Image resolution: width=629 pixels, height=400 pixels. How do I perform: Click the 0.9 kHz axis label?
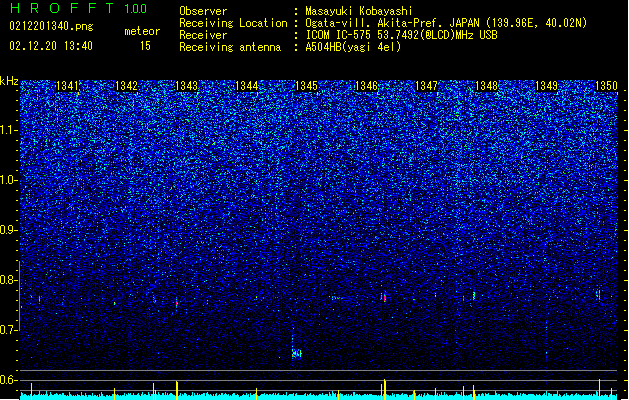pyautogui.click(x=9, y=230)
